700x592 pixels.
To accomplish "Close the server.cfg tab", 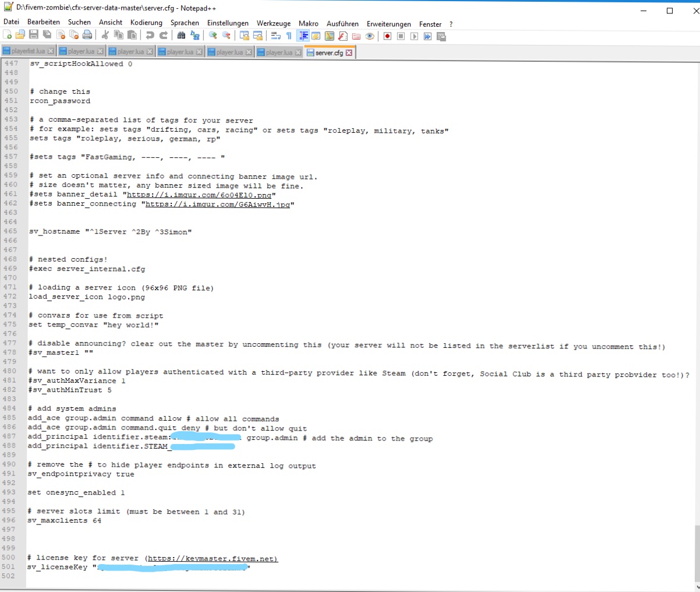I will (349, 52).
